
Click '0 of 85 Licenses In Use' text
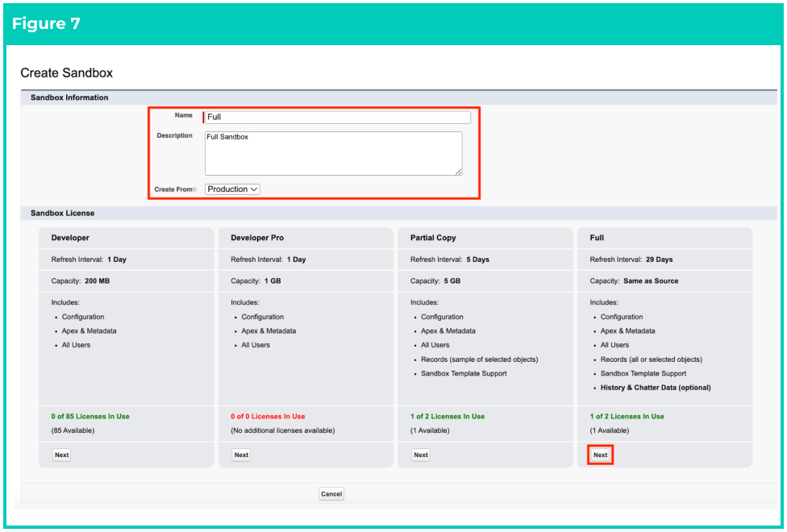(90, 417)
